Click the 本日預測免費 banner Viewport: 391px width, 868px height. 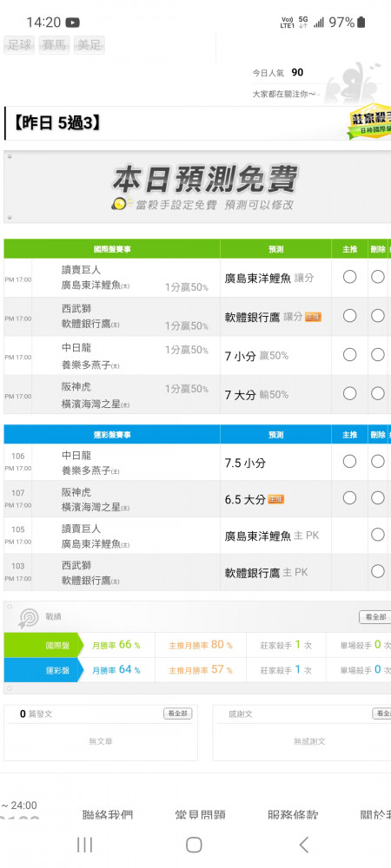[197, 187]
